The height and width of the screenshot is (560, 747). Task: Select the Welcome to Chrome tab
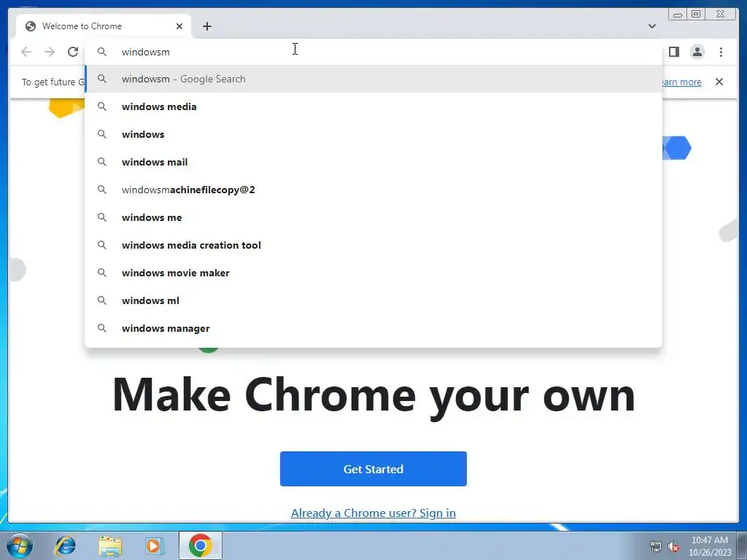point(104,26)
